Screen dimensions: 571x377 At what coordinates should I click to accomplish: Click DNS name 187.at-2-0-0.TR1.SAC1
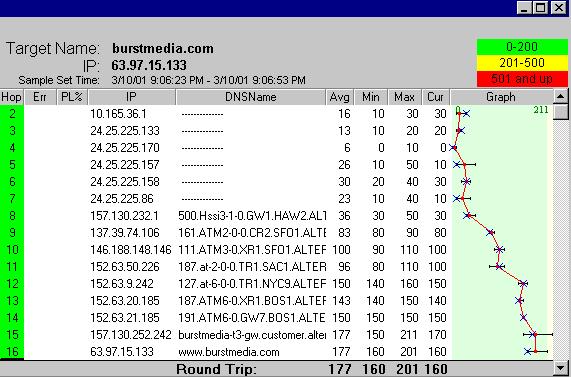coord(252,267)
